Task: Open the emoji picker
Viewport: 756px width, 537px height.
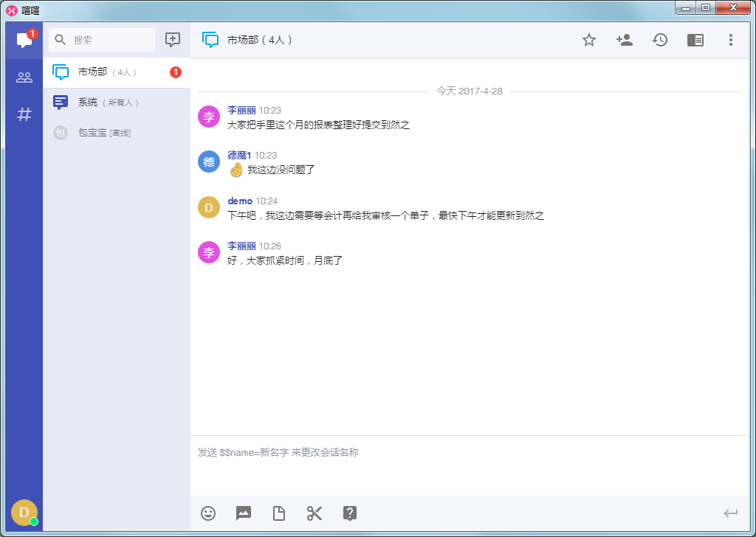Action: pyautogui.click(x=208, y=513)
